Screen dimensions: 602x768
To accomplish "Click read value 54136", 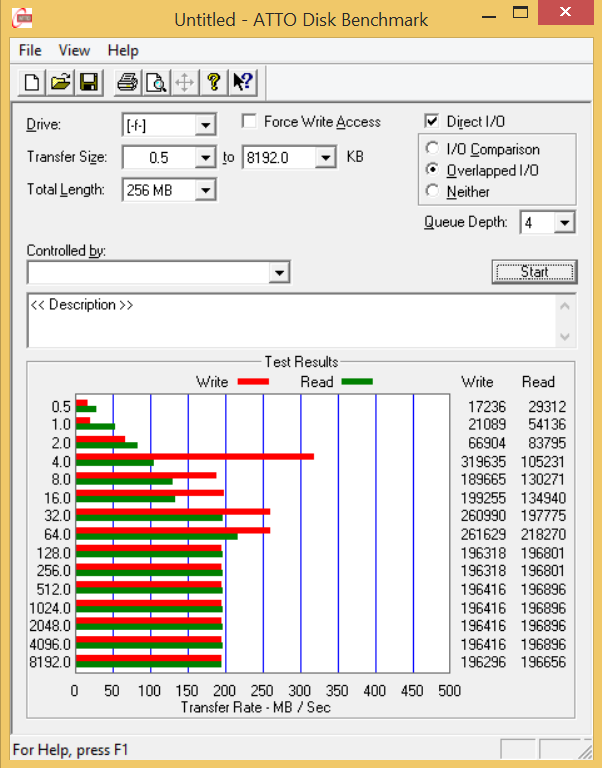I will (x=547, y=424).
